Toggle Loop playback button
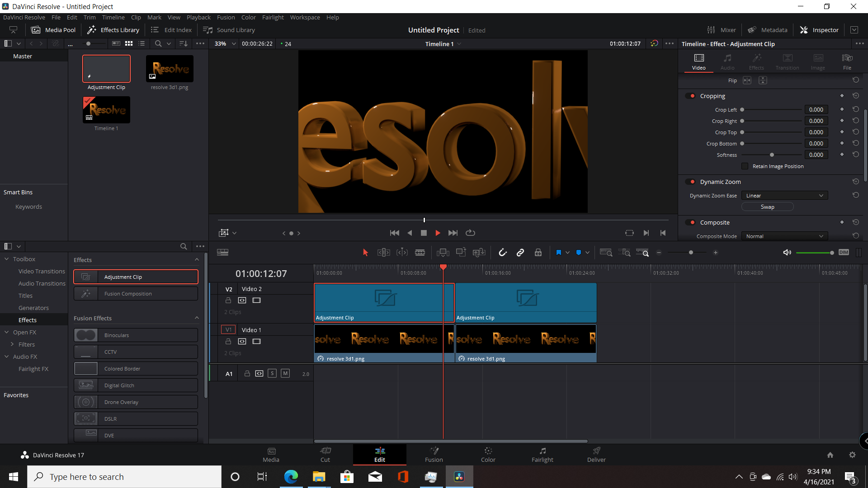868x488 pixels. pos(470,233)
